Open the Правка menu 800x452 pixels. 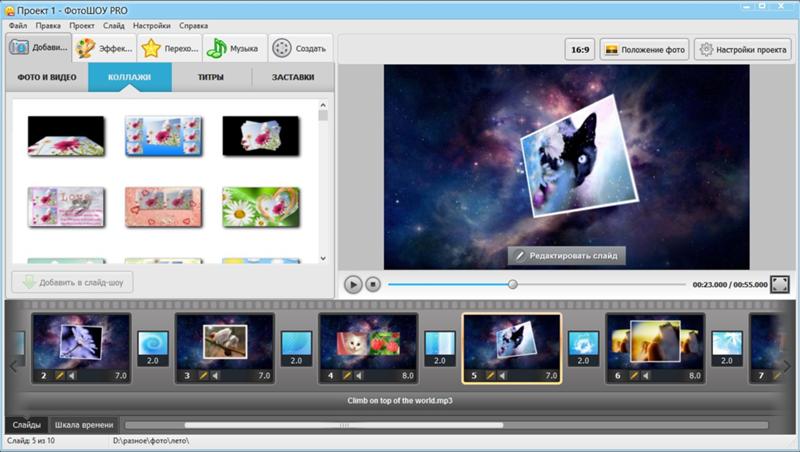click(48, 26)
